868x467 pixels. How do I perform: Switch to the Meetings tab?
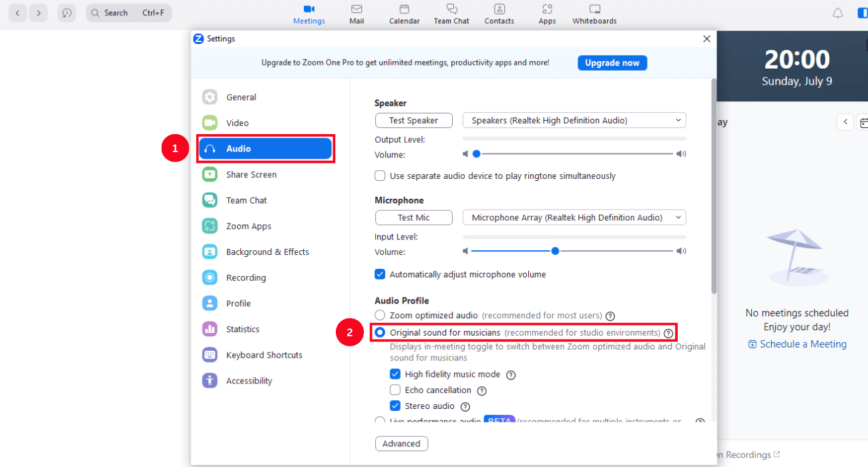point(309,14)
